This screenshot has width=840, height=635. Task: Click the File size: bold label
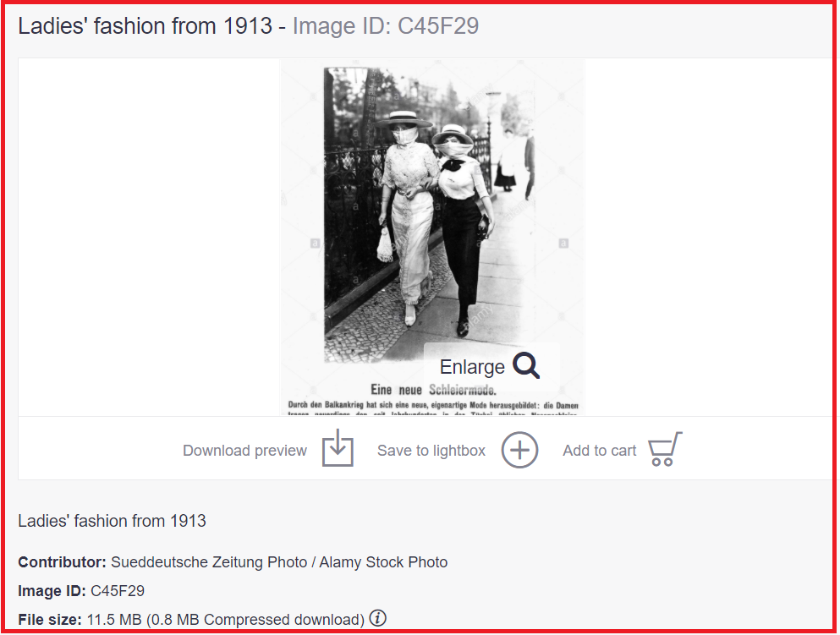click(50, 620)
